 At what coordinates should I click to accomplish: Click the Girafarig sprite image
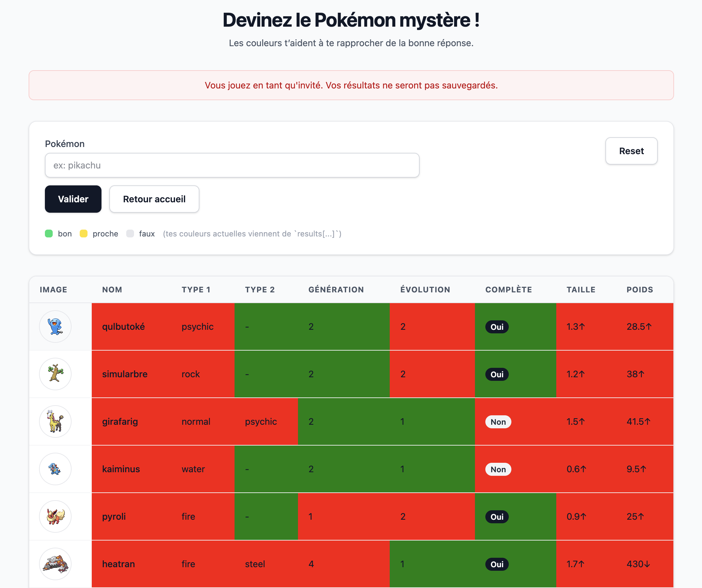click(x=55, y=421)
